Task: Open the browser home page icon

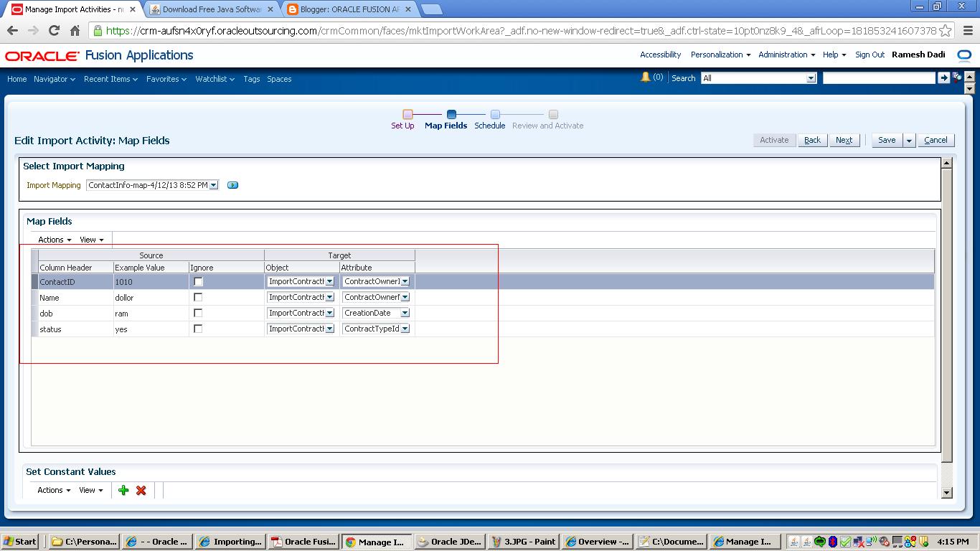Action: pyautogui.click(x=75, y=31)
